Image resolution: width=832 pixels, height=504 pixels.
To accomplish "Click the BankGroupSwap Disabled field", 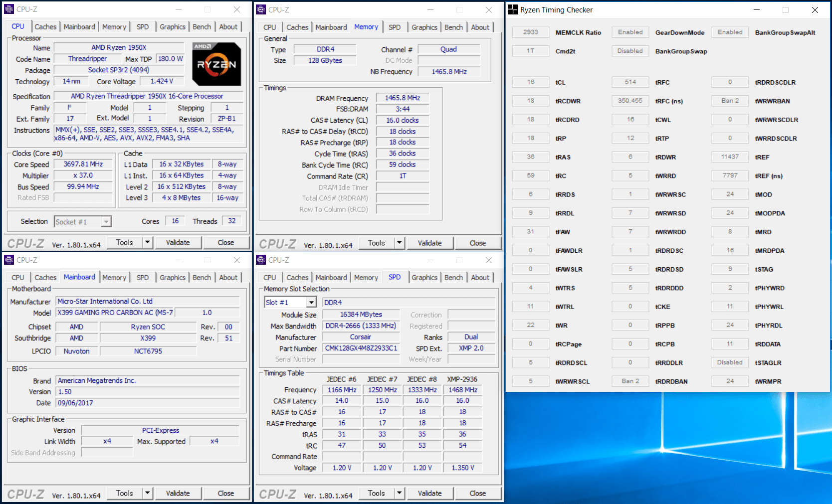I will click(630, 51).
